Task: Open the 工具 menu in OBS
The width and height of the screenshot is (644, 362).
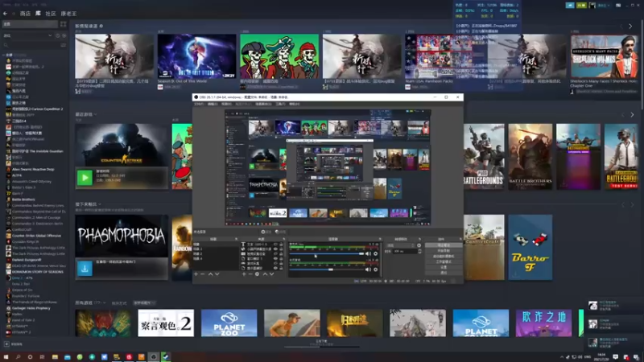Action: click(280, 104)
